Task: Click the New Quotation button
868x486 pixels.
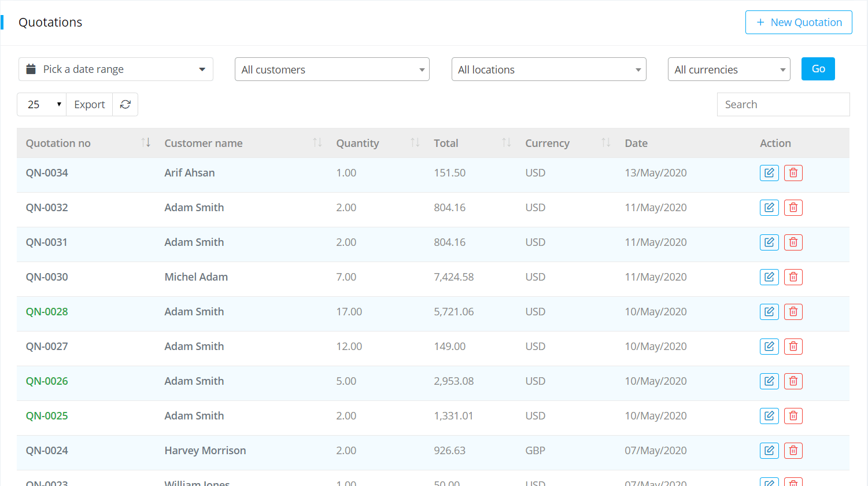Action: [798, 23]
